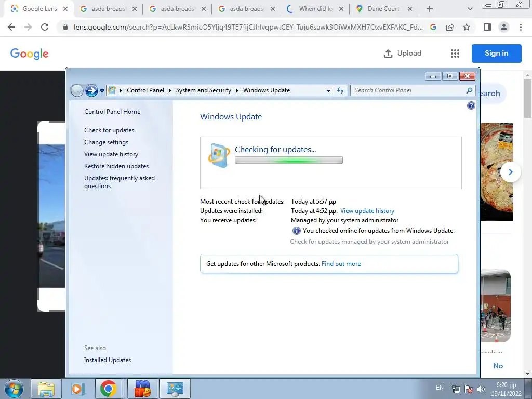Viewport: 532px width, 399px height.
Task: Expand the arrow after System and Security
Action: [237, 90]
